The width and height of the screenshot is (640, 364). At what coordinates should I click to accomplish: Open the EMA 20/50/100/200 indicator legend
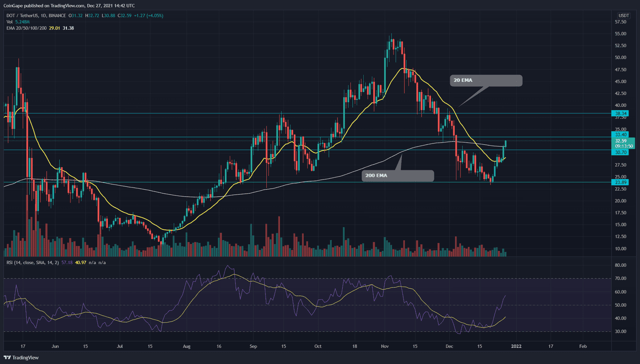pos(29,28)
